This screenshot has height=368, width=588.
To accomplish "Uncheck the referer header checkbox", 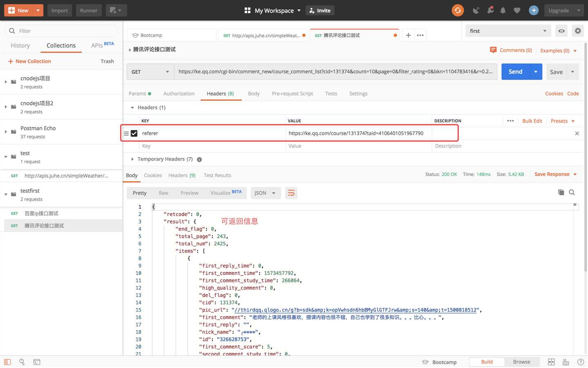I will (134, 133).
